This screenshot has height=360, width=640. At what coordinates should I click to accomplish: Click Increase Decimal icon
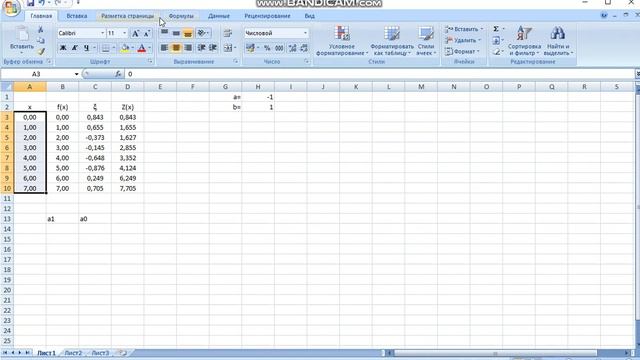[x=292, y=48]
